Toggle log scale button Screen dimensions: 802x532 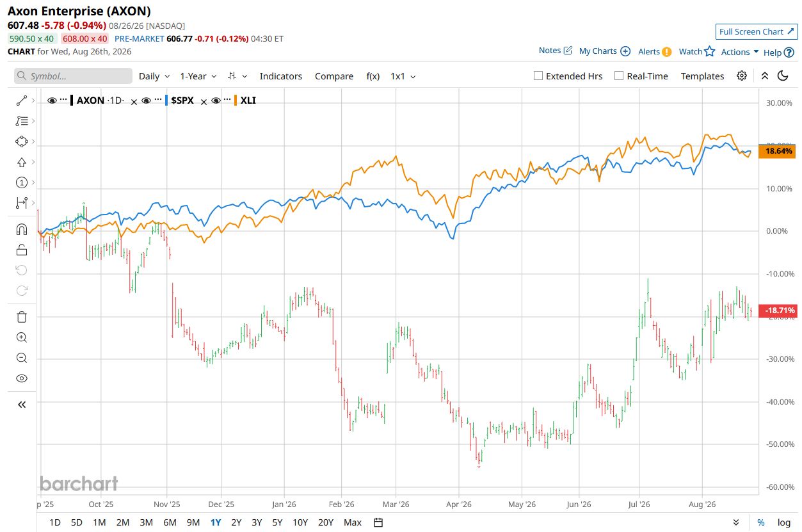(x=784, y=522)
